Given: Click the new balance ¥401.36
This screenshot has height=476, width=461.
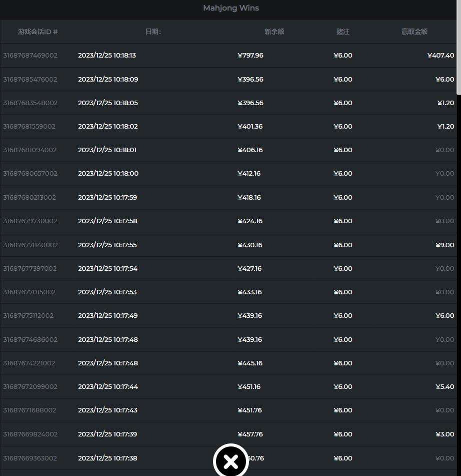Looking at the screenshot, I should pos(250,126).
